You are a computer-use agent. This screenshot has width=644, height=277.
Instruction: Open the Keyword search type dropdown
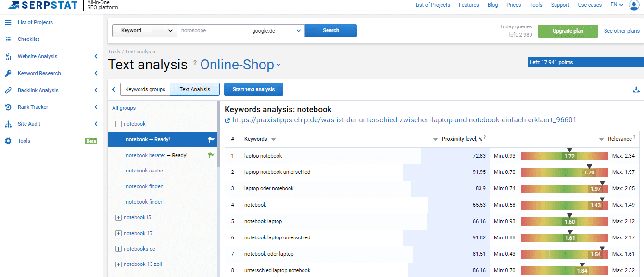(x=144, y=30)
